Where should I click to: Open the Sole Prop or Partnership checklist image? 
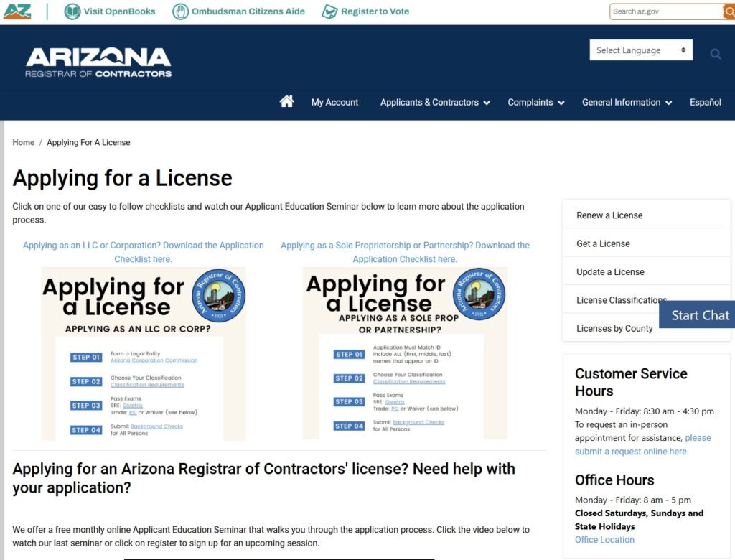tap(405, 353)
